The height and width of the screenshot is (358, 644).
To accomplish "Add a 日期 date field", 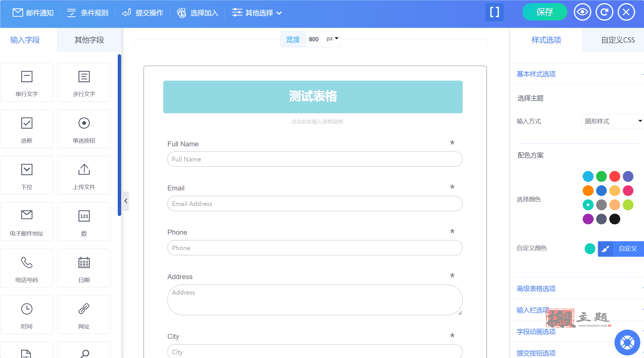I will 84,268.
